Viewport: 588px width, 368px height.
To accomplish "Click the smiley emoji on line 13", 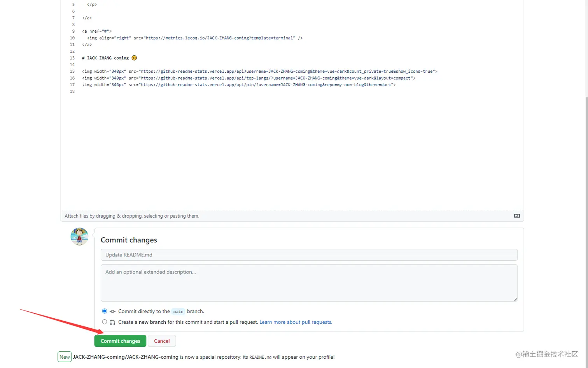I will pyautogui.click(x=134, y=58).
